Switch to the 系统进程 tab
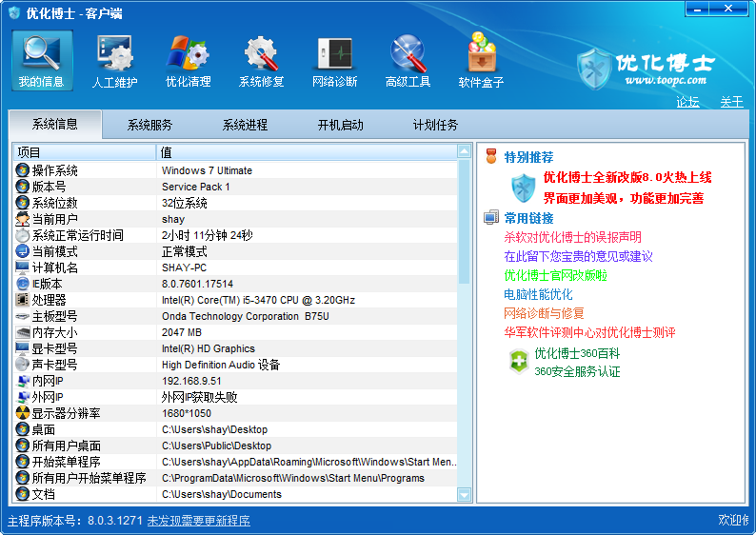 tap(245, 125)
